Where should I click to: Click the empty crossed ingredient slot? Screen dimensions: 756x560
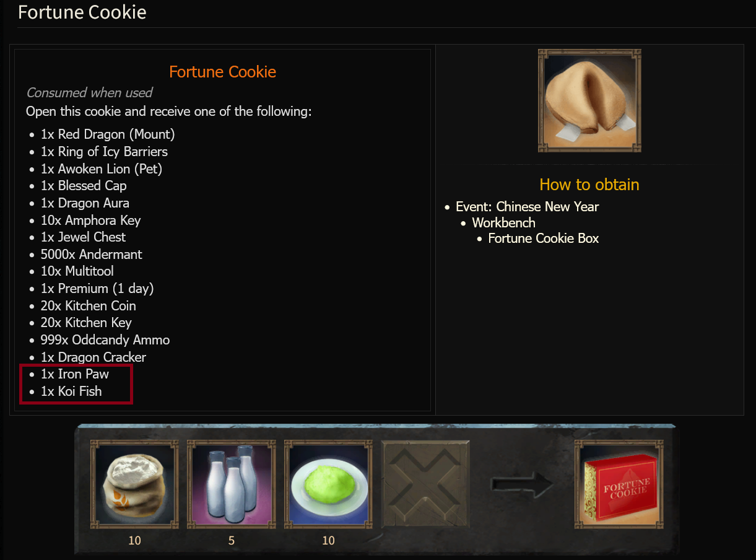pyautogui.click(x=425, y=484)
